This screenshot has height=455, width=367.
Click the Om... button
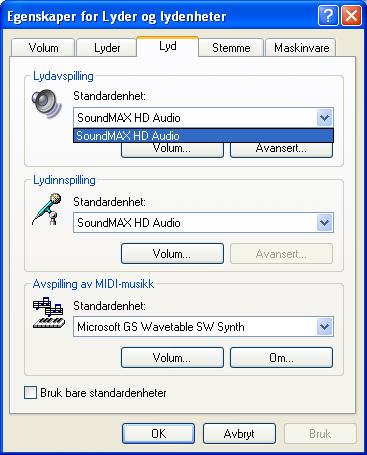(x=281, y=358)
